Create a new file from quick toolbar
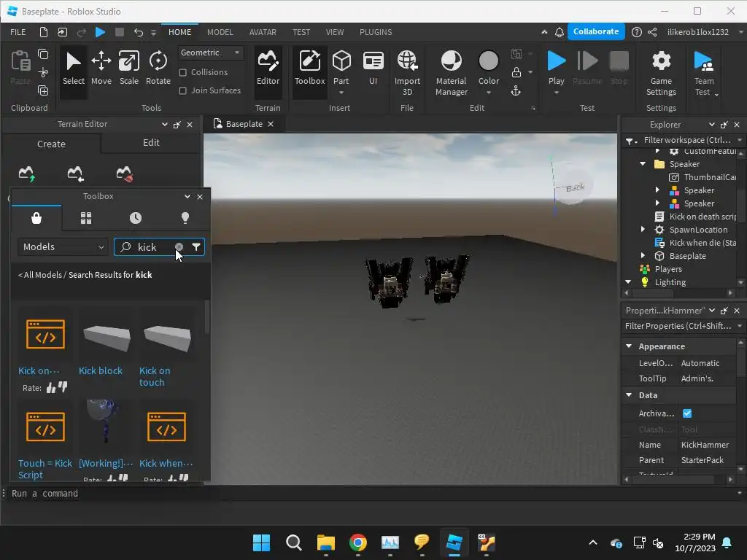Viewport: 747px width, 560px height. [43, 32]
